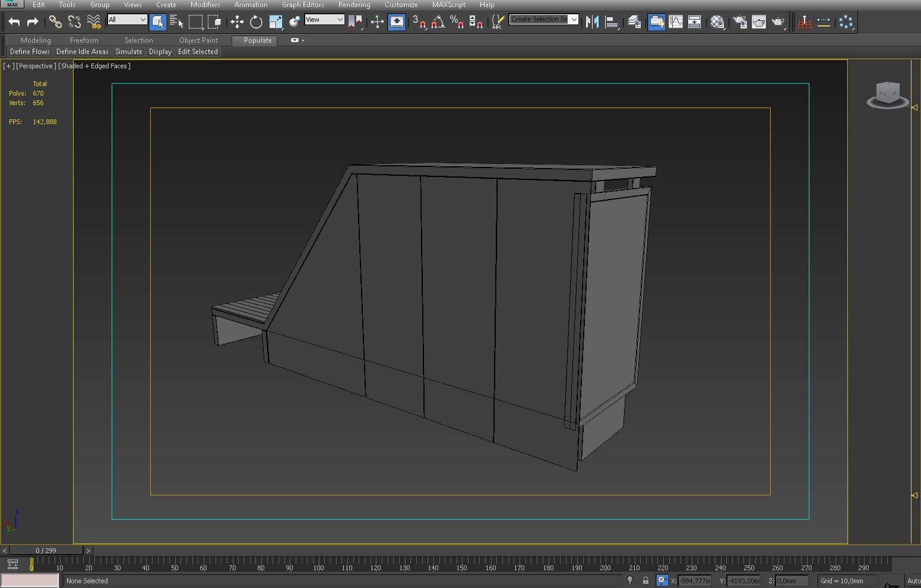Screen dimensions: 921x588
Task: Open the Curve Editor icon
Action: tap(676, 22)
